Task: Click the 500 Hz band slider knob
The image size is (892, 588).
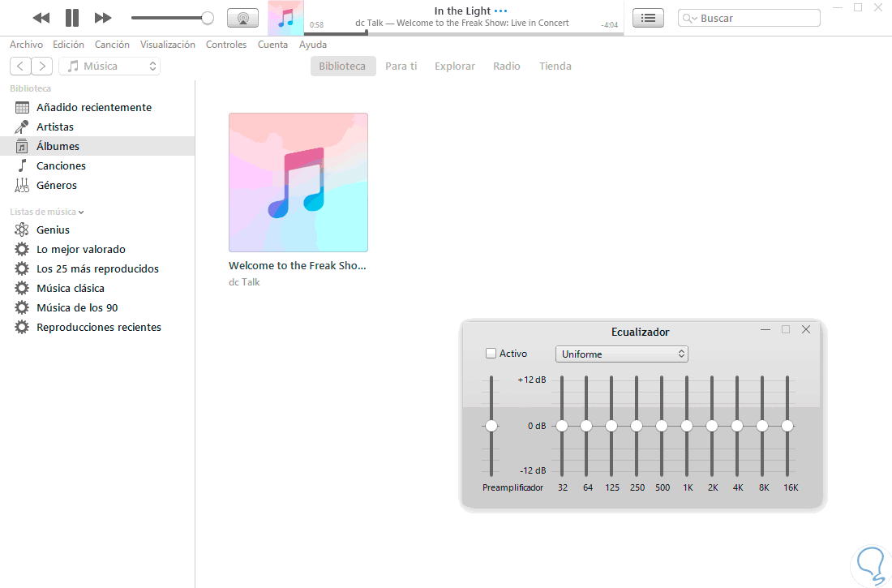Action: (662, 426)
